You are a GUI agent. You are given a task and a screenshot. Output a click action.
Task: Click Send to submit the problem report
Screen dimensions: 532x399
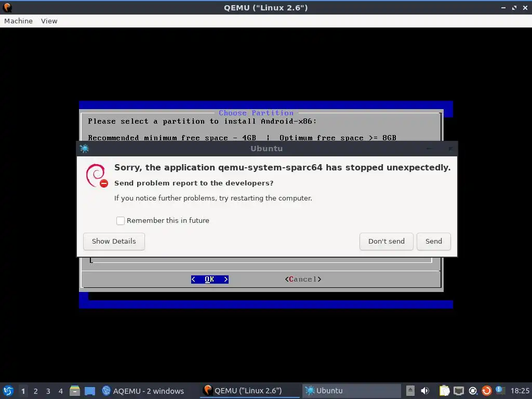coord(434,241)
